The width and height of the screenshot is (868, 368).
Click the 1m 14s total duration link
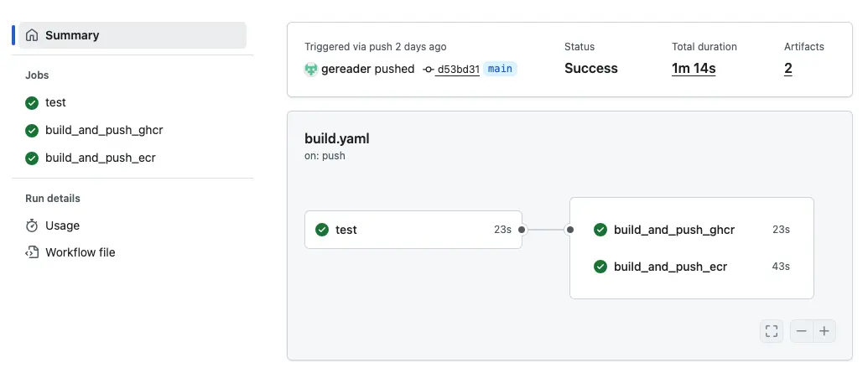(x=694, y=69)
